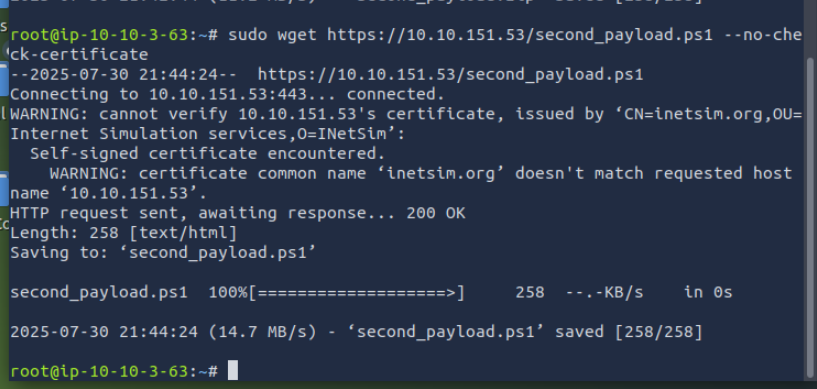The width and height of the screenshot is (817, 389).
Task: Click the 'ck-certificate' wrapped option text
Action: point(79,55)
